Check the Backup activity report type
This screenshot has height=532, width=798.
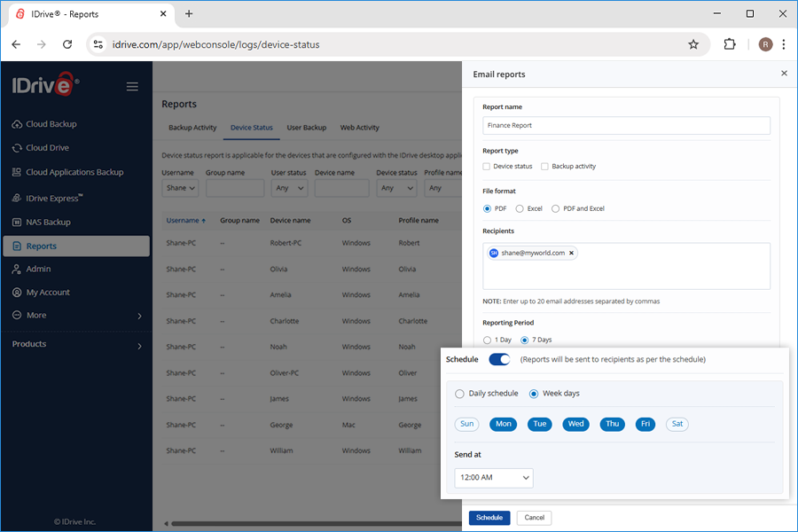pos(544,167)
